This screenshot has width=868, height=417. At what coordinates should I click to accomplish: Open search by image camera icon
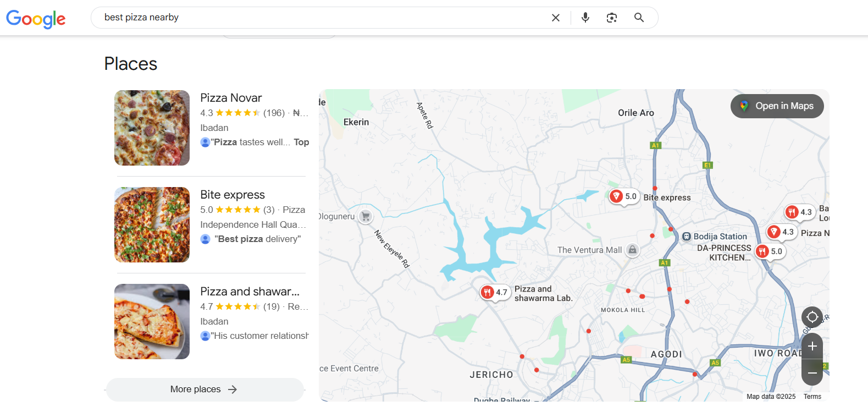[612, 18]
